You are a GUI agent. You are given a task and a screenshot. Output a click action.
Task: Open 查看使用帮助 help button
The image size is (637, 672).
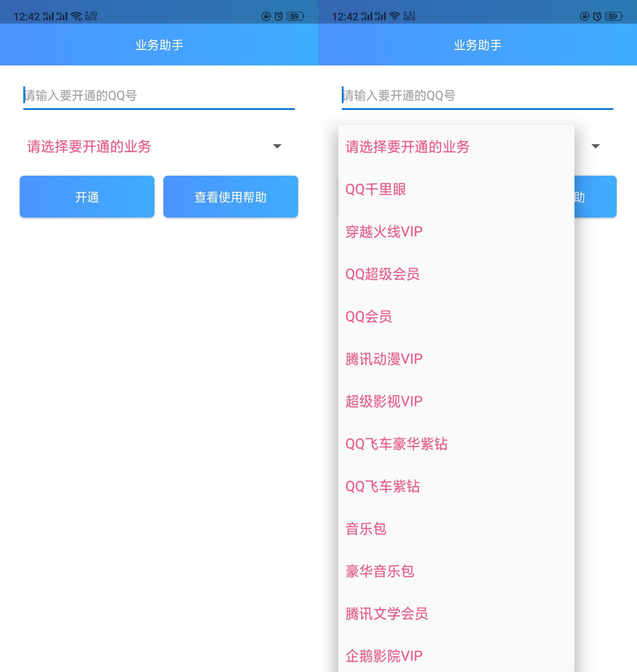(x=230, y=197)
